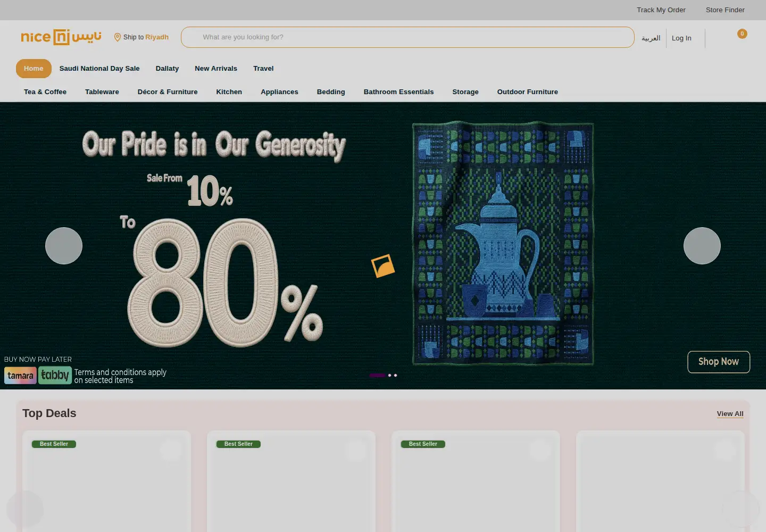Image resolution: width=766 pixels, height=532 pixels.
Task: Open Saudi National Day Sale tab
Action: click(99, 69)
